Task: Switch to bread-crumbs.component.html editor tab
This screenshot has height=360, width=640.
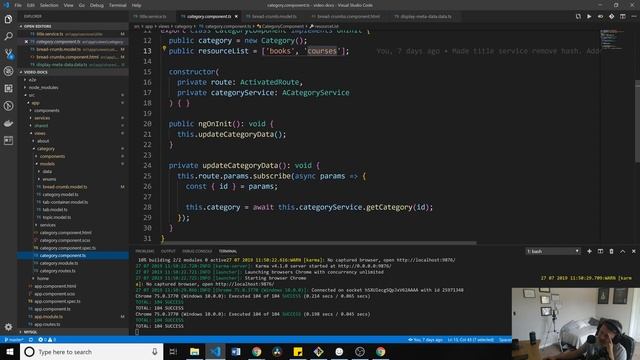Action: [348, 17]
